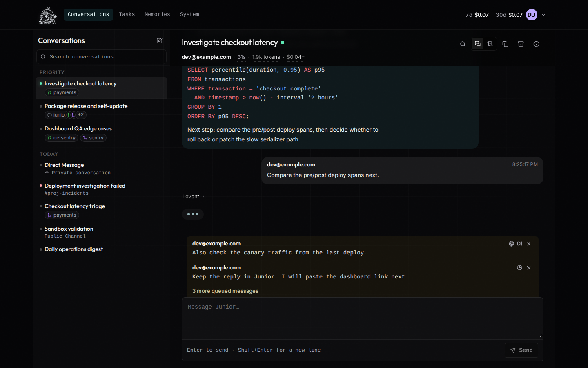
Task: Click dev@example.com link under conversation title
Action: 206,57
